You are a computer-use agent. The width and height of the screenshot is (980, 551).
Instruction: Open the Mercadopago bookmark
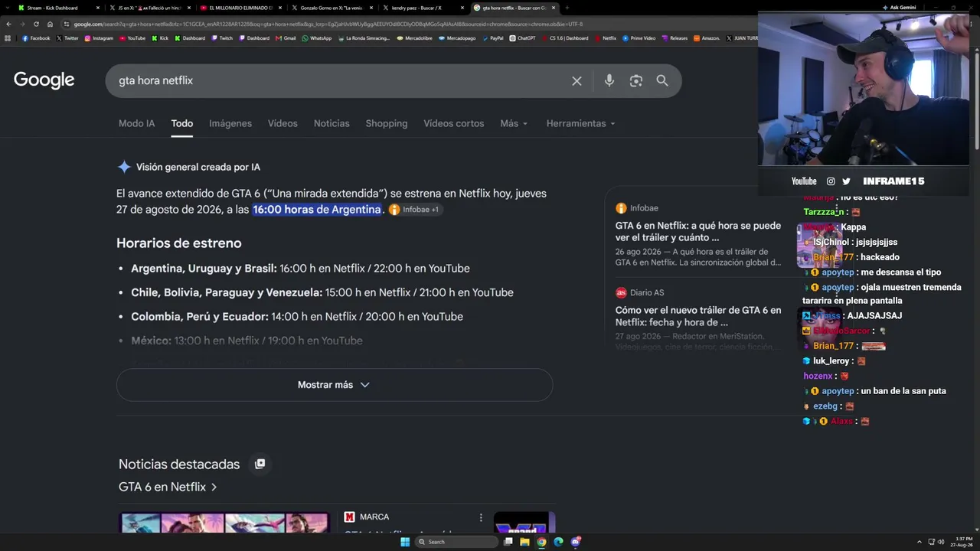(x=458, y=38)
